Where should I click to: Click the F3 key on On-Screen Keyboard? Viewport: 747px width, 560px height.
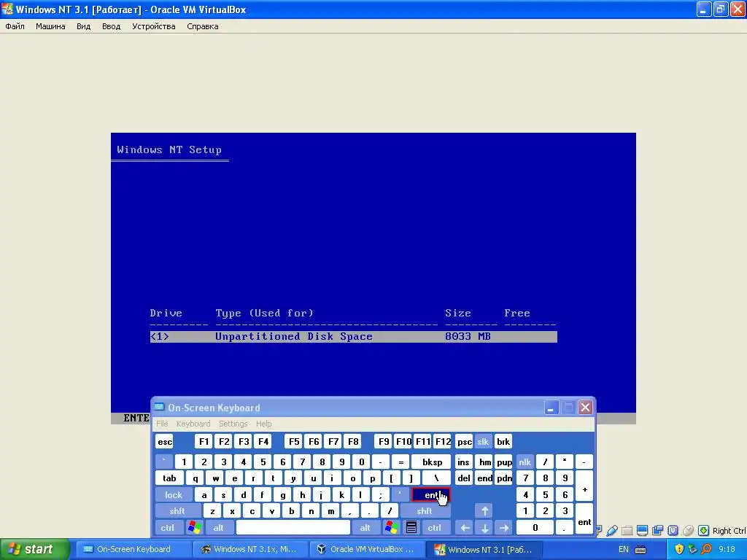click(x=244, y=441)
